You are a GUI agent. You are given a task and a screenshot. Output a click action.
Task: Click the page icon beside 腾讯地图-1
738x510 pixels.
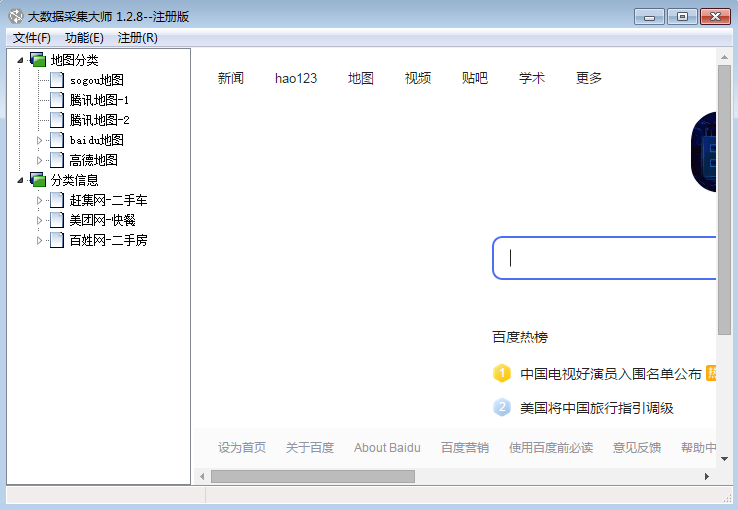point(57,100)
